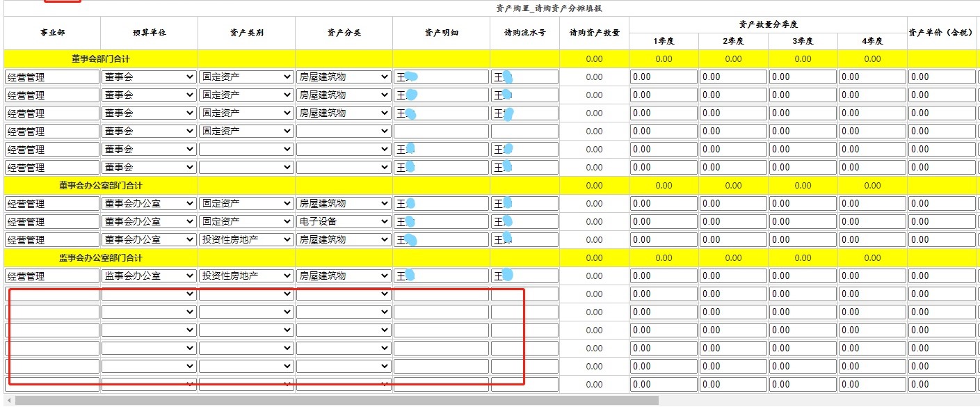Click 资产单价 field in the 电子设备 row
Image resolution: width=980 pixels, height=407 pixels.
pos(942,221)
